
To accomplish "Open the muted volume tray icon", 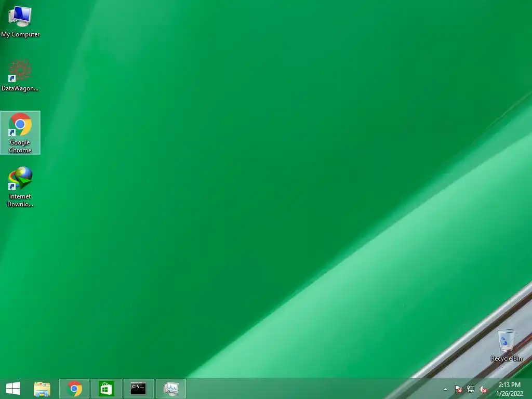I will (483, 389).
